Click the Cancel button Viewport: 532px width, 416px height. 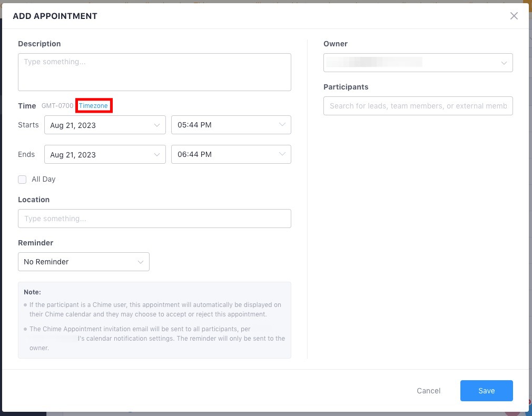click(x=428, y=391)
